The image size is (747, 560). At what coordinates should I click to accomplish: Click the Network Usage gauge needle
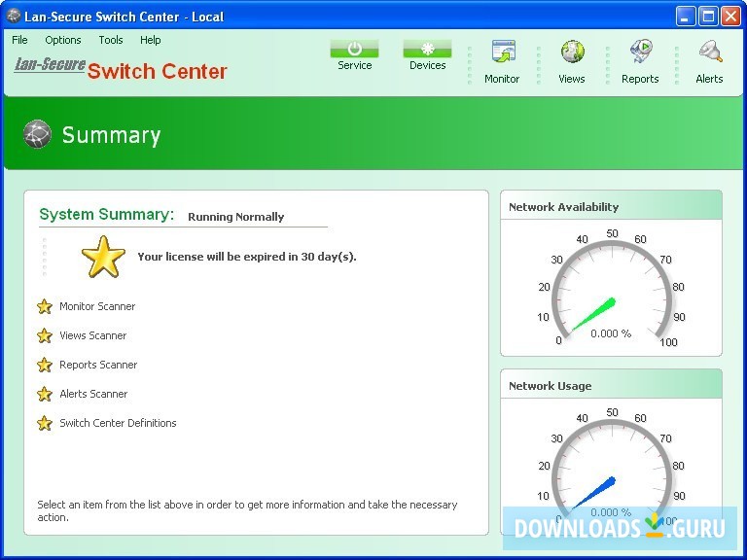(x=593, y=493)
